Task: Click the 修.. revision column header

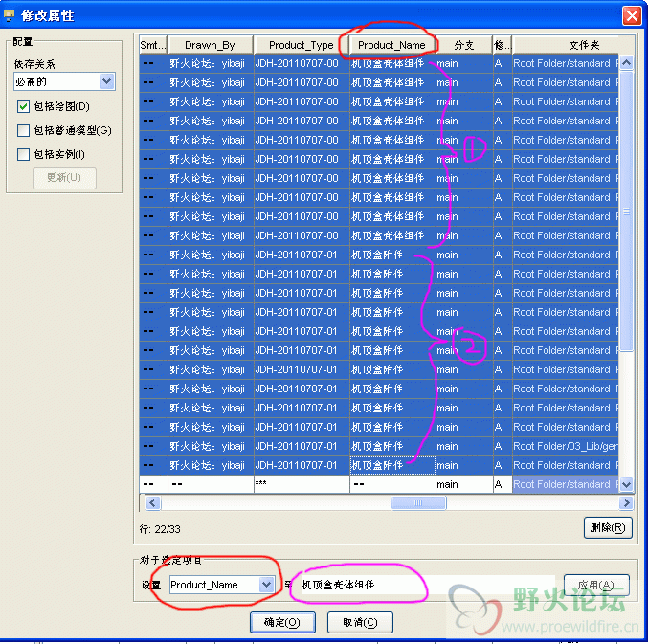Action: 503,45
